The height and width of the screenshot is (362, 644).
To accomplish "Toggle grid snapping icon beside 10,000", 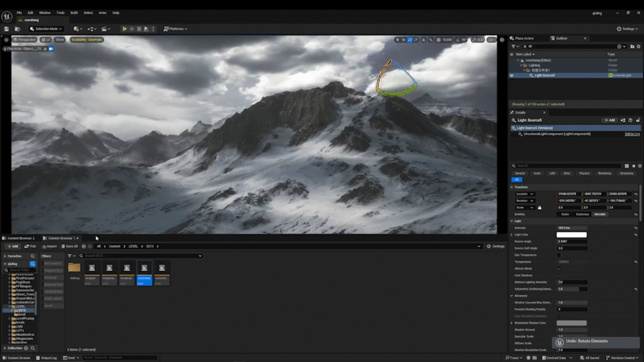I will tap(438, 40).
